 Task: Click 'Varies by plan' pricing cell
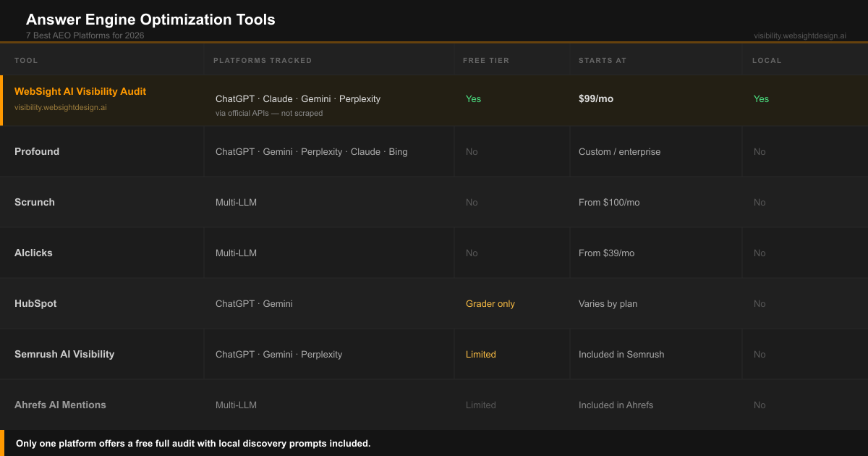(x=608, y=303)
